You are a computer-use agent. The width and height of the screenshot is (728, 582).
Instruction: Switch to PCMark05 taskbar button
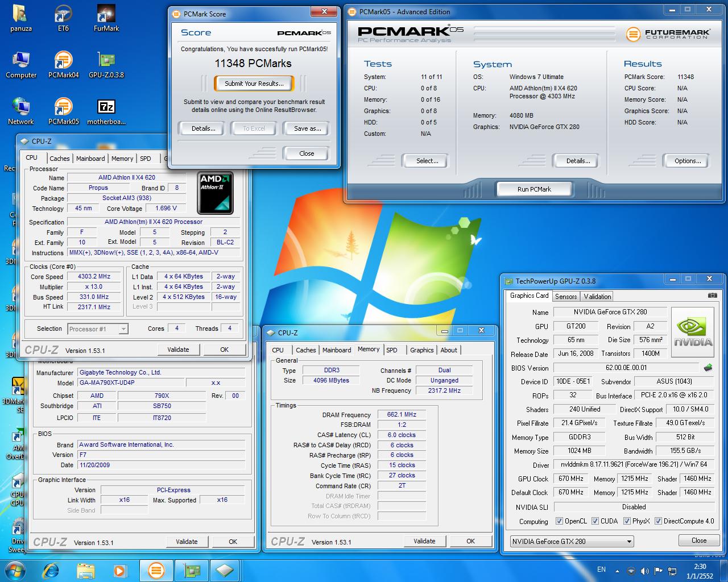[156, 570]
